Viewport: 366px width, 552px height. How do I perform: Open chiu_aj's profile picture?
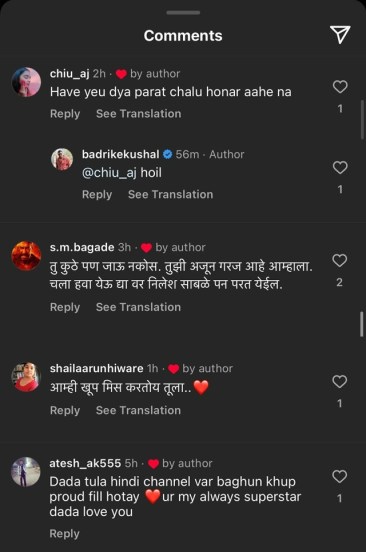pos(26,82)
